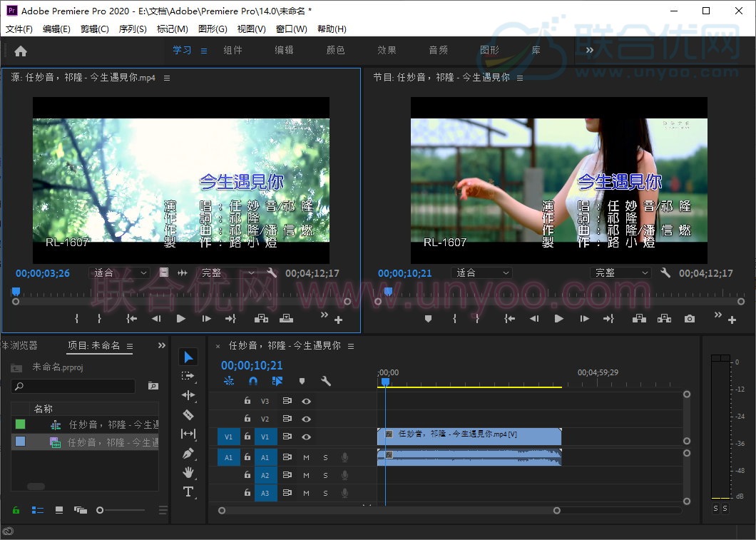
Task: Toggle linked selection in timeline
Action: 277,381
